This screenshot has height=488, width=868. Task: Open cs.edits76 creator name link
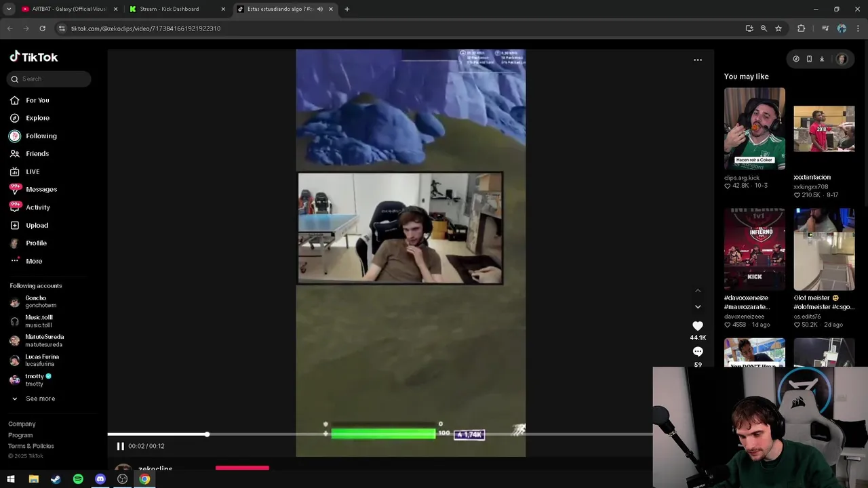[807, 317]
